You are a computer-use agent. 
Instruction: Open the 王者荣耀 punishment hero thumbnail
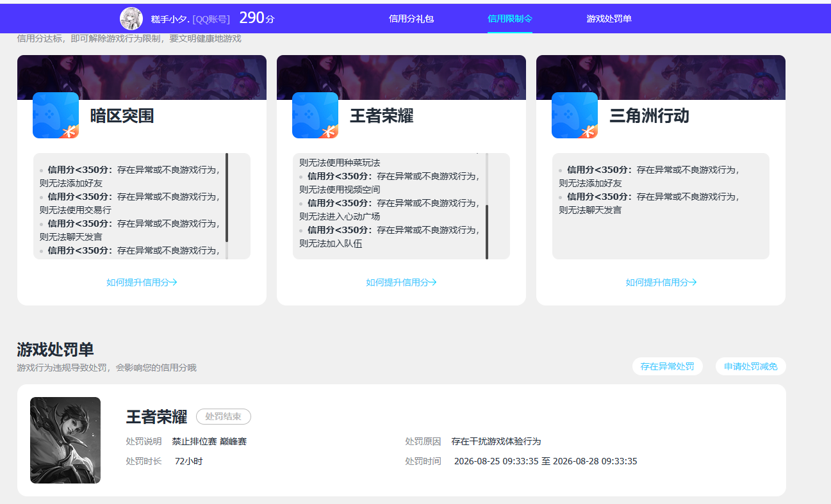[65, 441]
